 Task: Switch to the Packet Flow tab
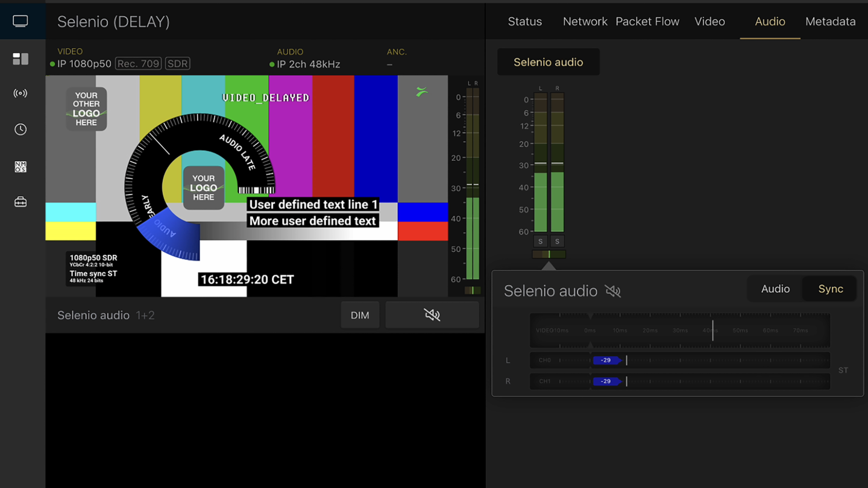coord(647,22)
